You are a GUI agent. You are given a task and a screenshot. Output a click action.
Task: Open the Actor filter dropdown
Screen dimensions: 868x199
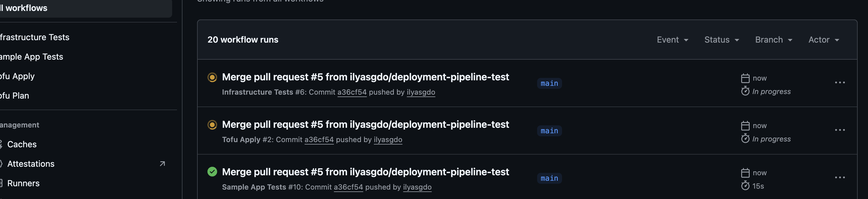[824, 40]
